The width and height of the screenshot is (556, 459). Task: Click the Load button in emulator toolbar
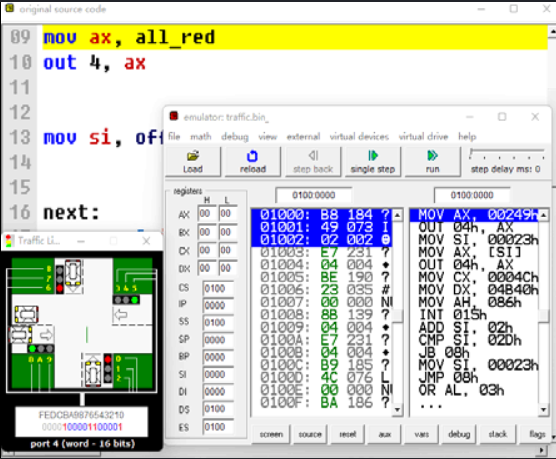click(193, 162)
